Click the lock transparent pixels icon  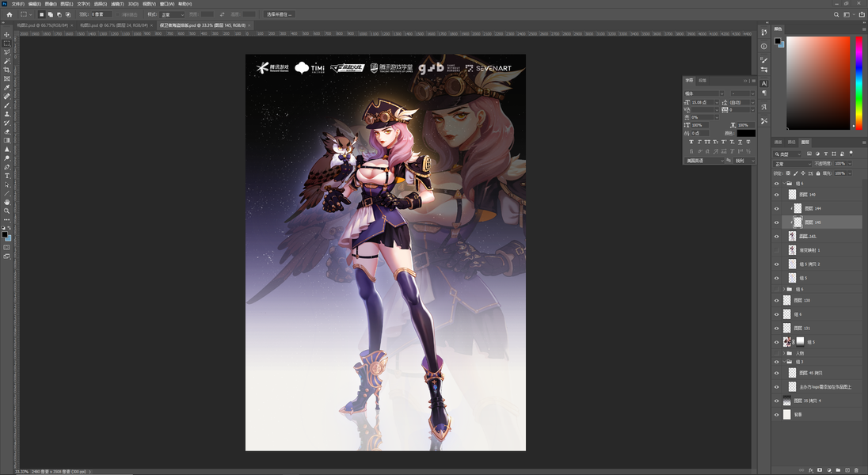(x=788, y=173)
